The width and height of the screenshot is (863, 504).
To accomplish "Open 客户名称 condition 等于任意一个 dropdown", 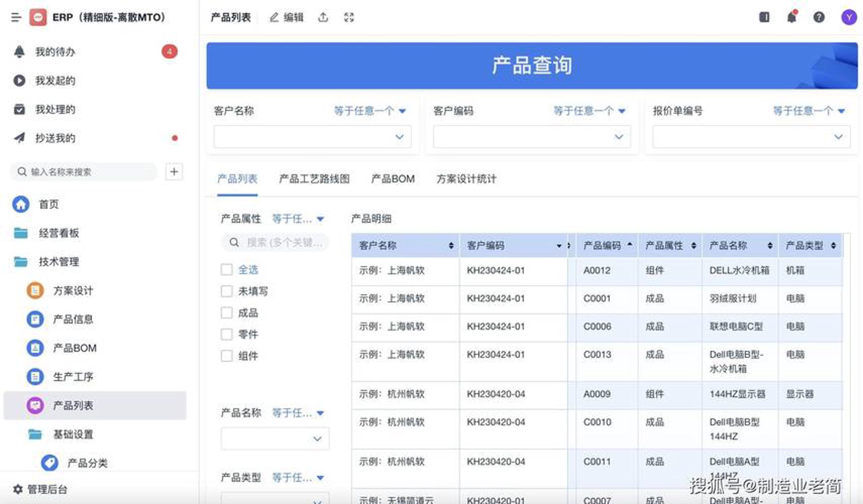I will pos(370,111).
